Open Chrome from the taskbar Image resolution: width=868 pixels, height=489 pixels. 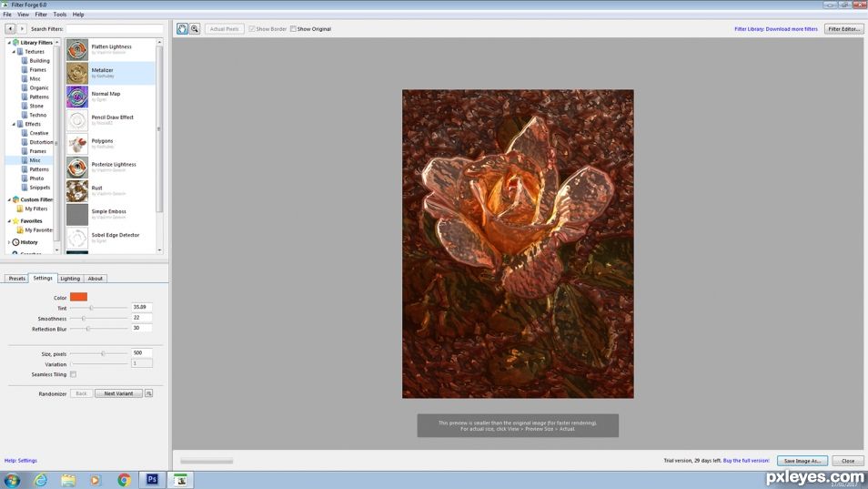pyautogui.click(x=124, y=480)
